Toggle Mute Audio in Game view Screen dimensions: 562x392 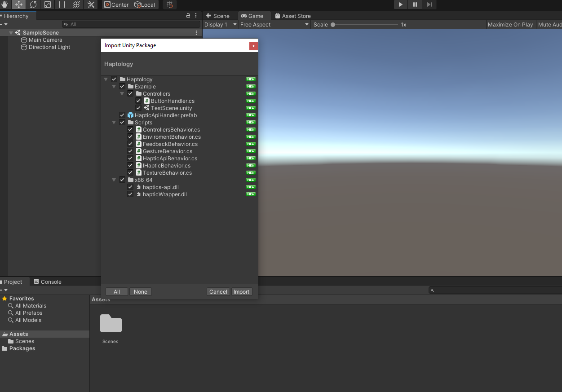[549, 25]
